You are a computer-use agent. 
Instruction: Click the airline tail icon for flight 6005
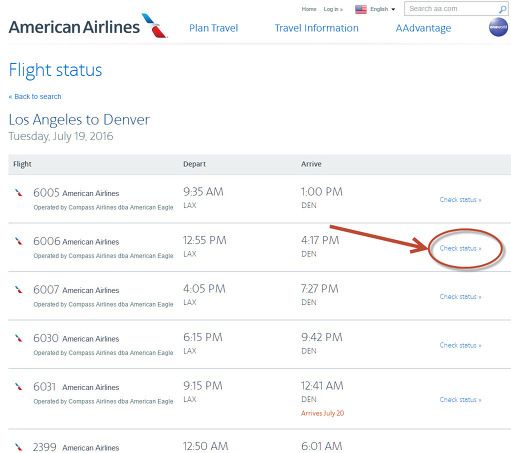(x=19, y=193)
